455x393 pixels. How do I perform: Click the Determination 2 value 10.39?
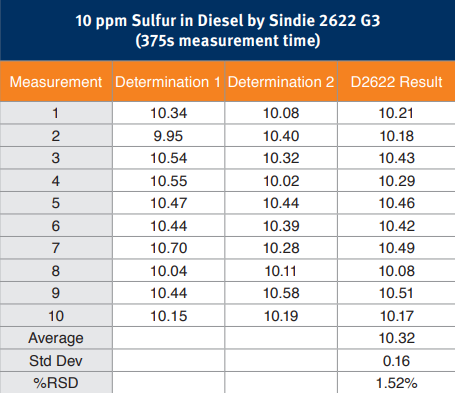[x=281, y=226]
